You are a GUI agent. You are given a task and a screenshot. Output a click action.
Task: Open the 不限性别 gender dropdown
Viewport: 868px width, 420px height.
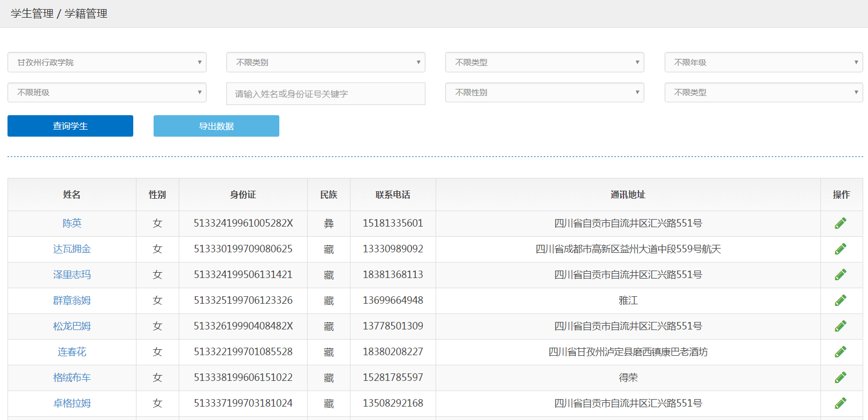545,92
